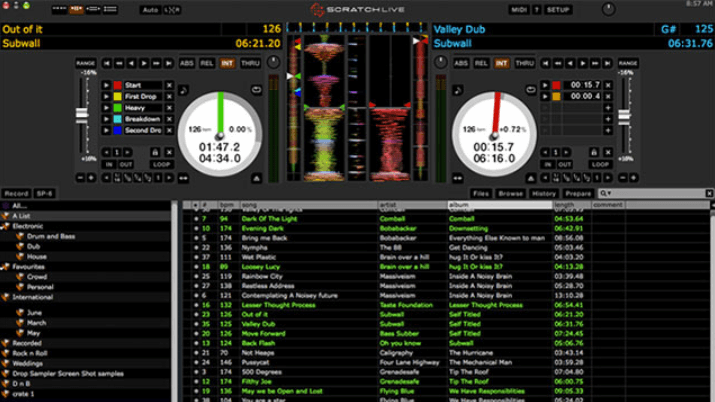
Task: Toggle INT mode on left deck
Action: (227, 63)
